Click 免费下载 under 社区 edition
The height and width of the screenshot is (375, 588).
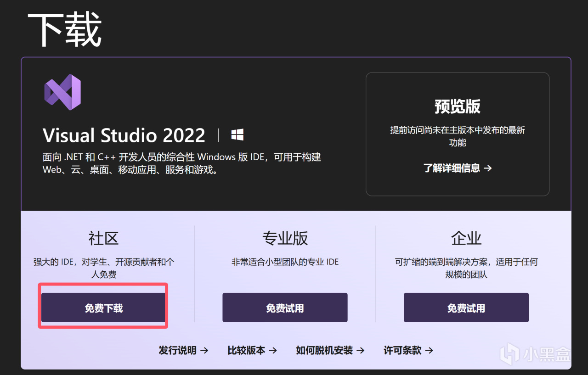pyautogui.click(x=103, y=308)
